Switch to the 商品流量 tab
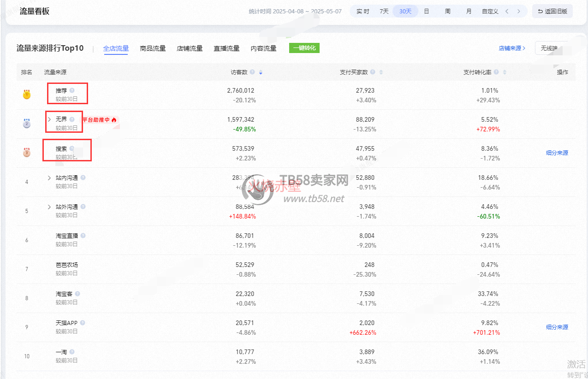Viewport: 588px width, 379px height. click(153, 48)
